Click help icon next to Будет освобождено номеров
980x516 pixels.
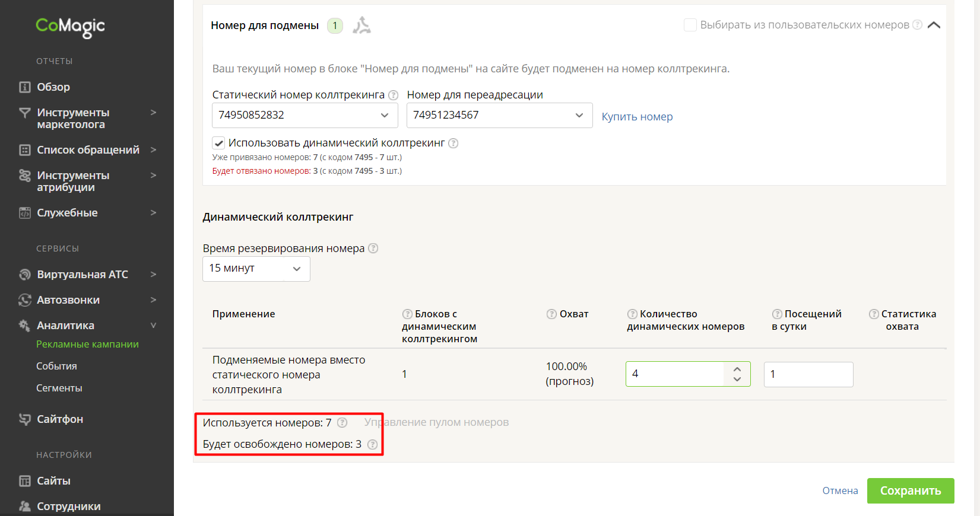[372, 444]
